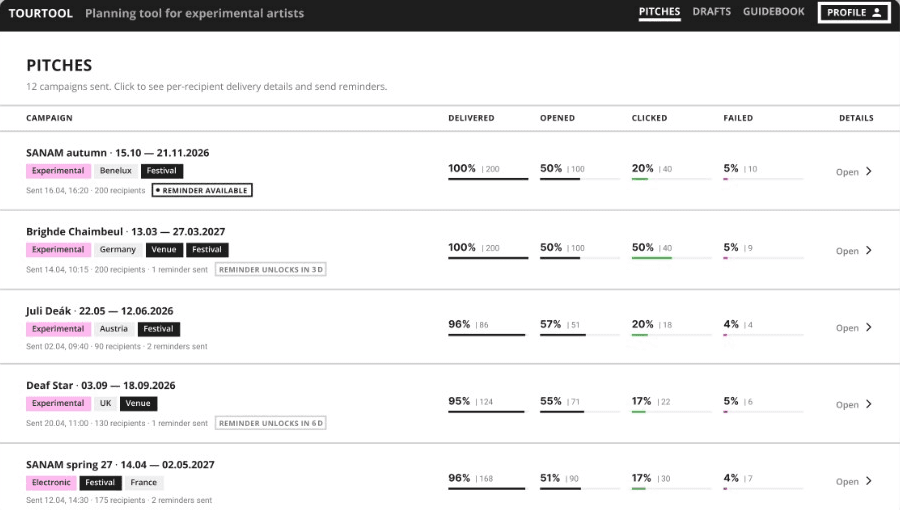900x510 pixels.
Task: Expand Juli Deák details chevron
Action: click(x=868, y=327)
